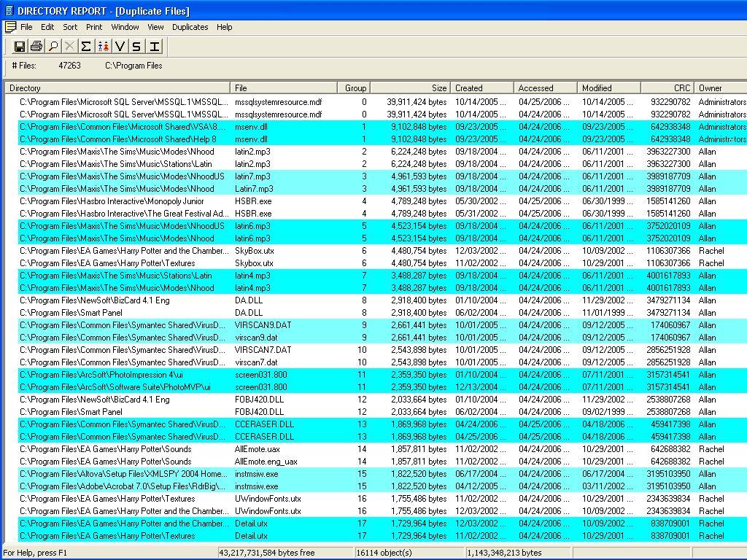Select Latin7.mp3 in Modes\Nhood directory
This screenshot has width=747, height=560.
click(x=382, y=189)
